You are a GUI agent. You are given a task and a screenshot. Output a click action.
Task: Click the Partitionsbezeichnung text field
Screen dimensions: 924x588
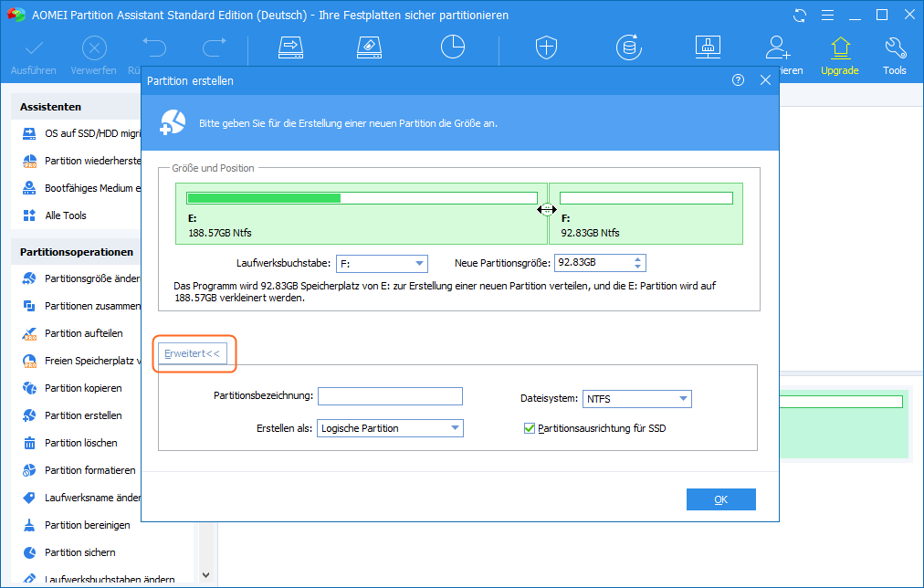[390, 396]
